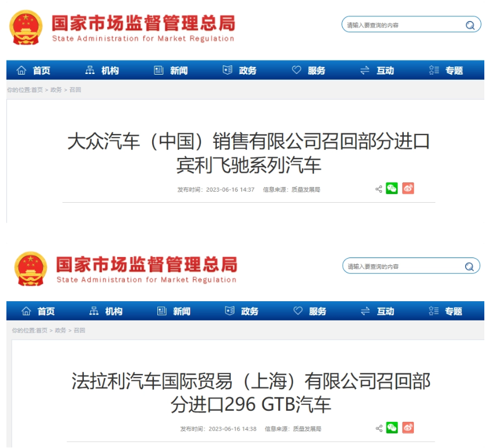This screenshot has height=448, width=489.
Task: Open share options for the Ferrari 296 GTB article
Action: click(x=379, y=428)
